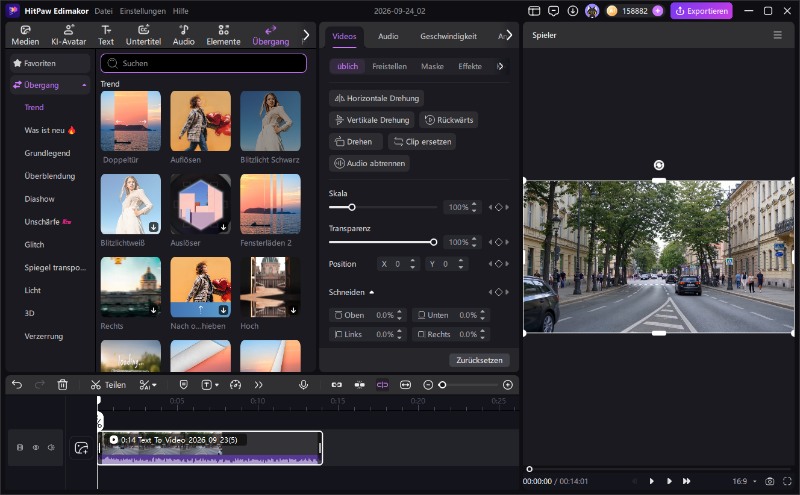Collapse the Übergang category list

click(84, 85)
